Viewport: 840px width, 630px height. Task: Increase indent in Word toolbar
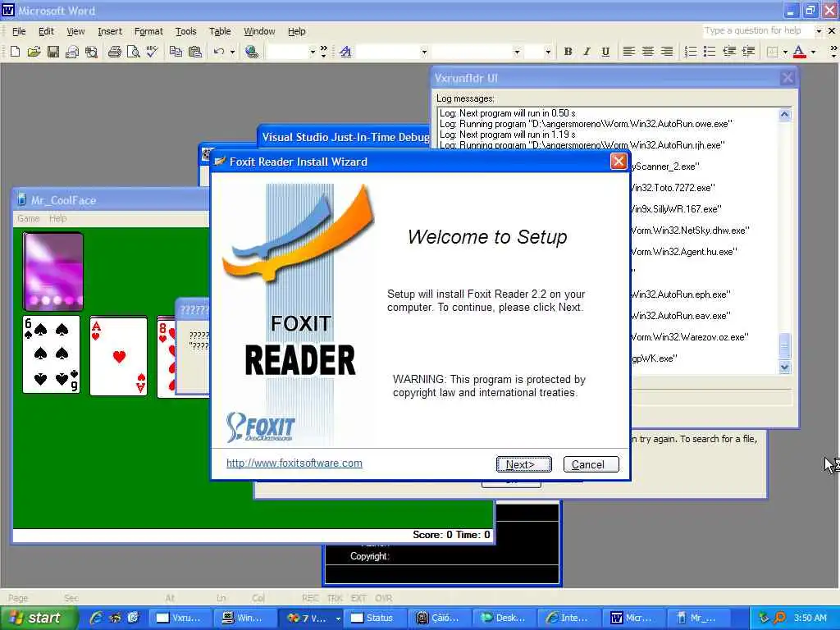click(748, 52)
